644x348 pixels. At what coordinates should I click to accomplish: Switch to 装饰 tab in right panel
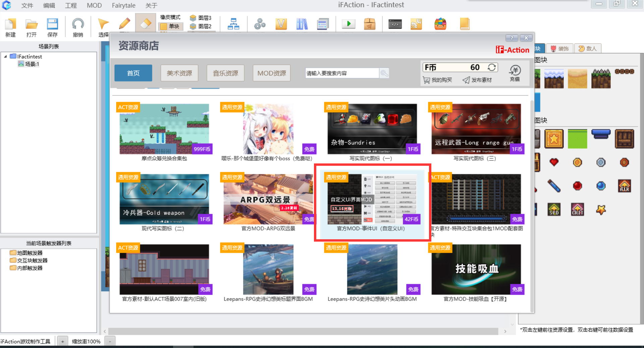(560, 49)
